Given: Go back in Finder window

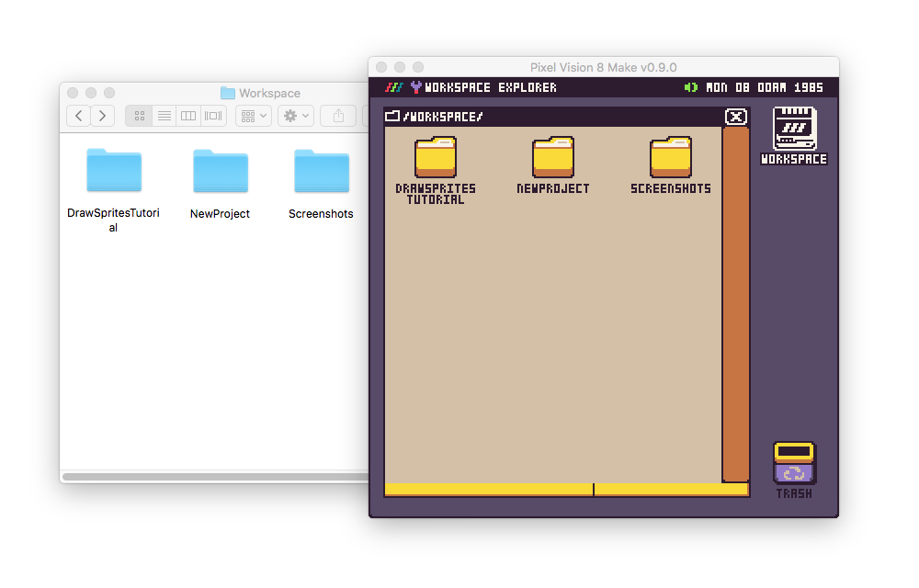Looking at the screenshot, I should pos(78,116).
